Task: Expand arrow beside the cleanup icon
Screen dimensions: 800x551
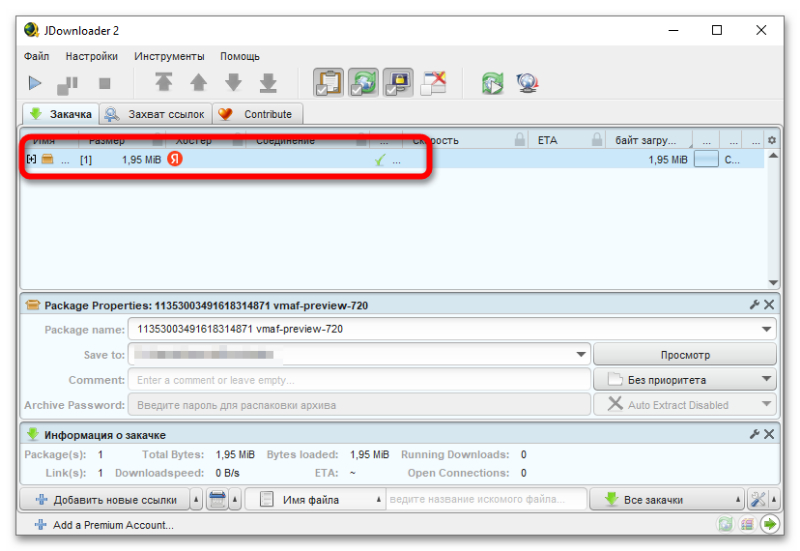Action: tap(235, 499)
